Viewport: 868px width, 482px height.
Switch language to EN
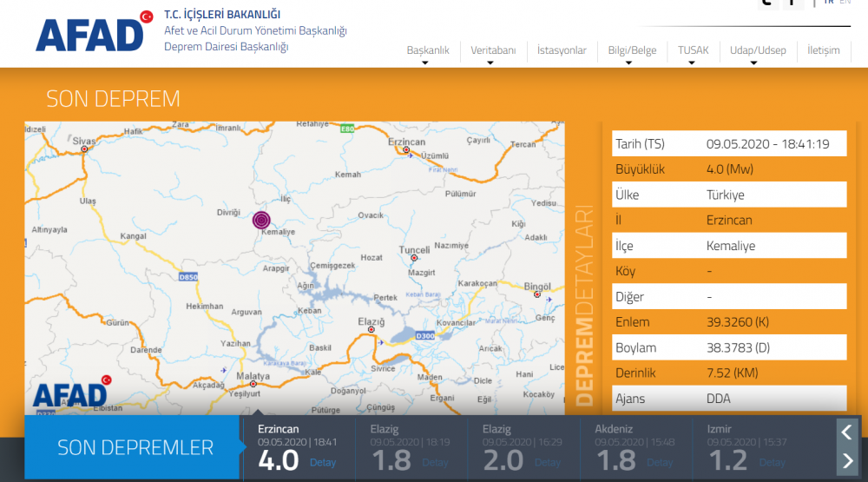[x=845, y=3]
